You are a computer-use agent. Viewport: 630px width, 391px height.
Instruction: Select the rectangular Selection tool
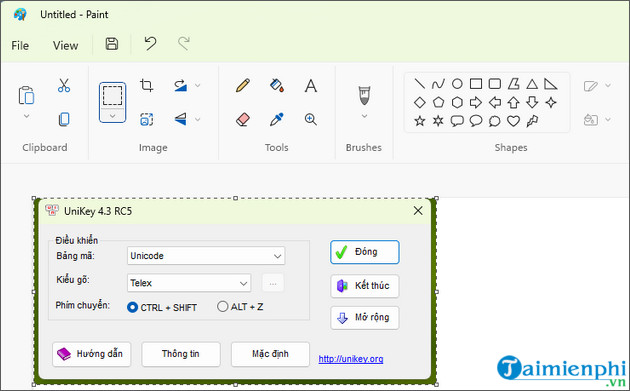[x=112, y=95]
